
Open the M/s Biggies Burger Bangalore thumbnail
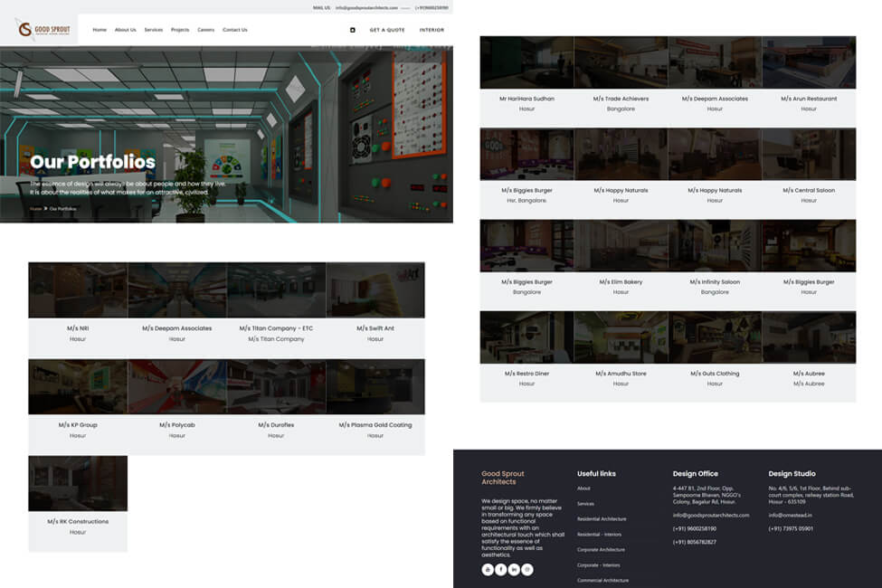click(x=526, y=244)
